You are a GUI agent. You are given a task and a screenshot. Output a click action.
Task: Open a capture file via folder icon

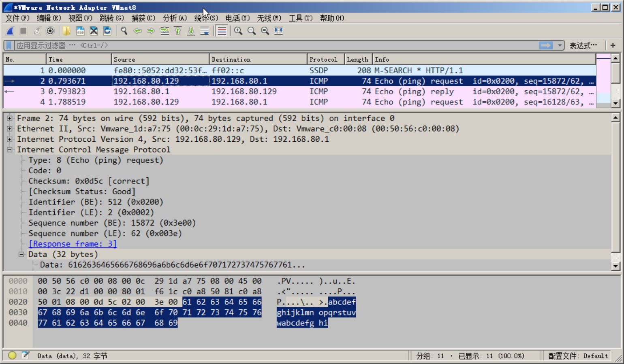point(66,31)
